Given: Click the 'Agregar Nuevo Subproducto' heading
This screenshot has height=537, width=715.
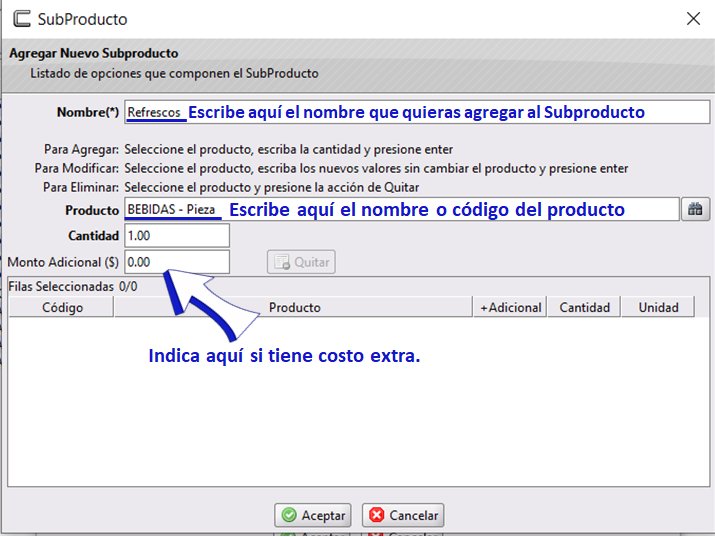Looking at the screenshot, I should (x=94, y=53).
